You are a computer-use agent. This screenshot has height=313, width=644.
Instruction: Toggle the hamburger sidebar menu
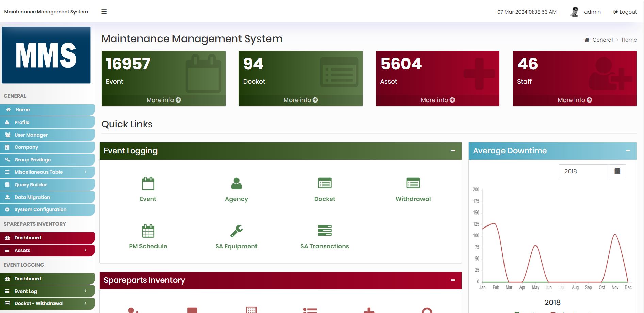[104, 12]
